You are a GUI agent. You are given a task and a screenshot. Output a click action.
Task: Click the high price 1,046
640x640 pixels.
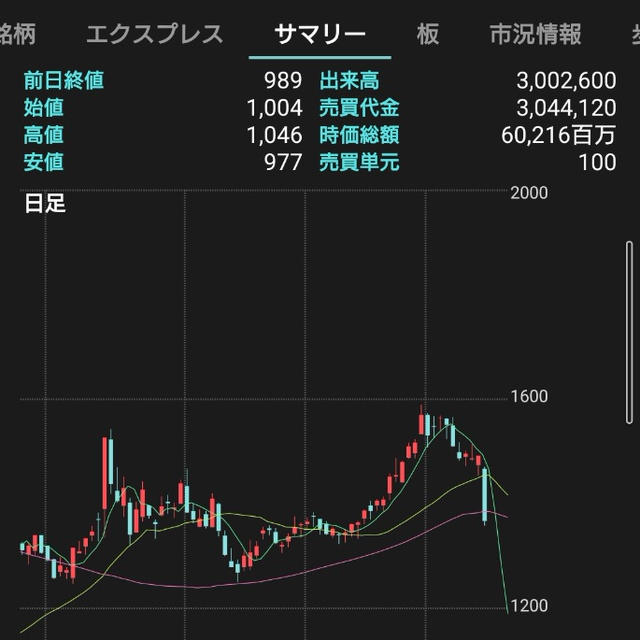(x=275, y=135)
